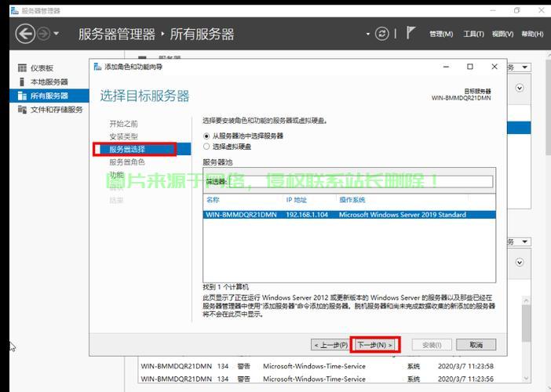Viewport: 551px width, 392px height.
Task: Open the navigation history dropdown arrow
Action: pyautogui.click(x=57, y=34)
